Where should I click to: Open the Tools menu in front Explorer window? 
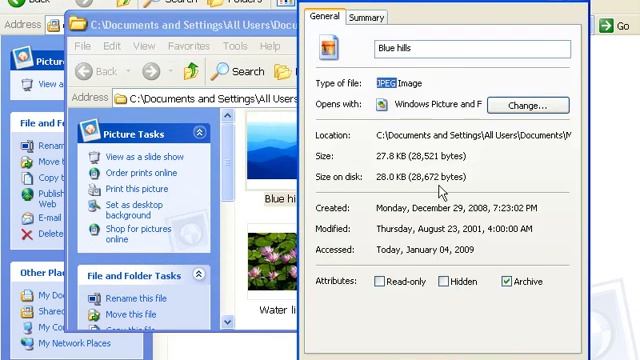click(x=235, y=46)
